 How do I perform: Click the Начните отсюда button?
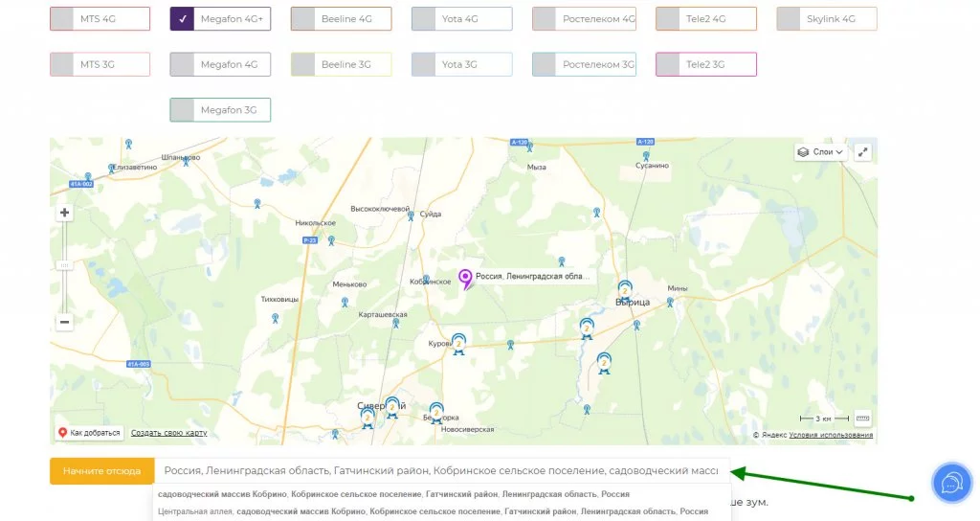pos(101,471)
